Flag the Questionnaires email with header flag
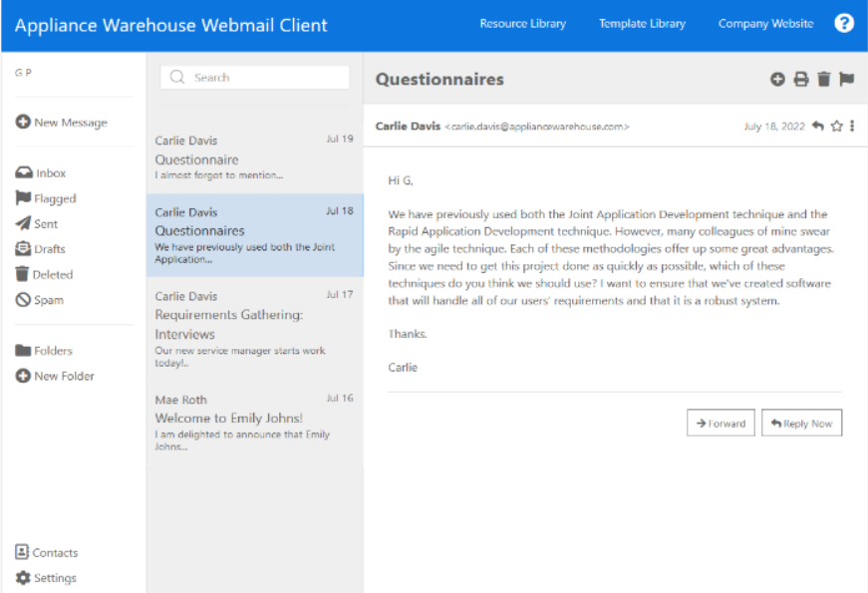868x593 pixels. point(846,79)
